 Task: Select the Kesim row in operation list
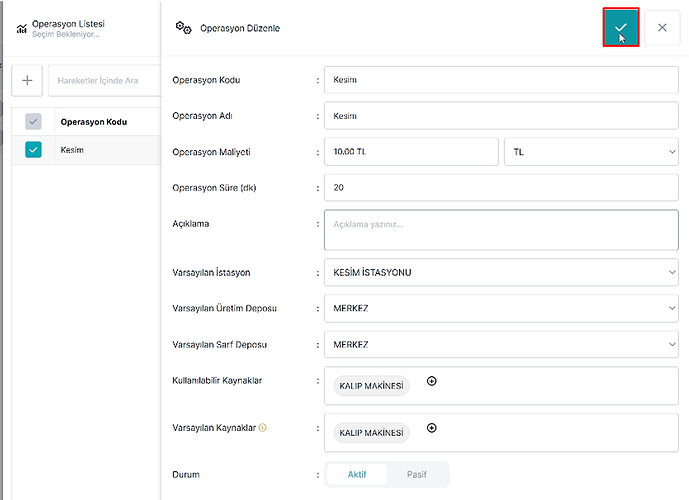pos(87,150)
